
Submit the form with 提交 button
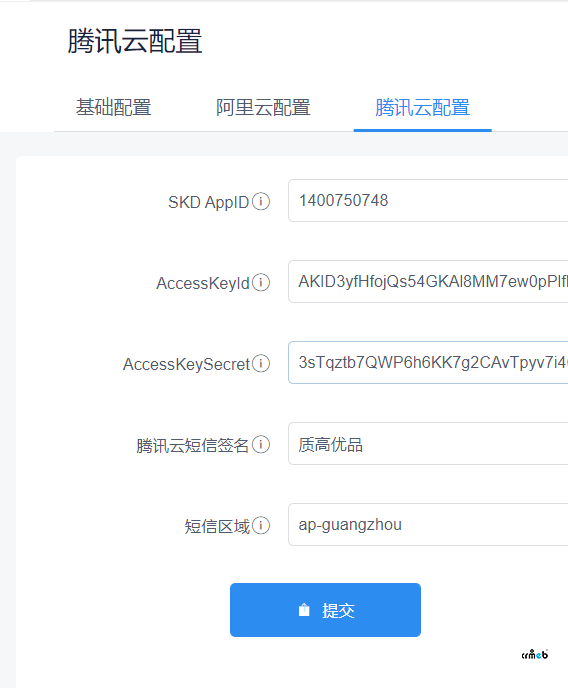[x=325, y=610]
